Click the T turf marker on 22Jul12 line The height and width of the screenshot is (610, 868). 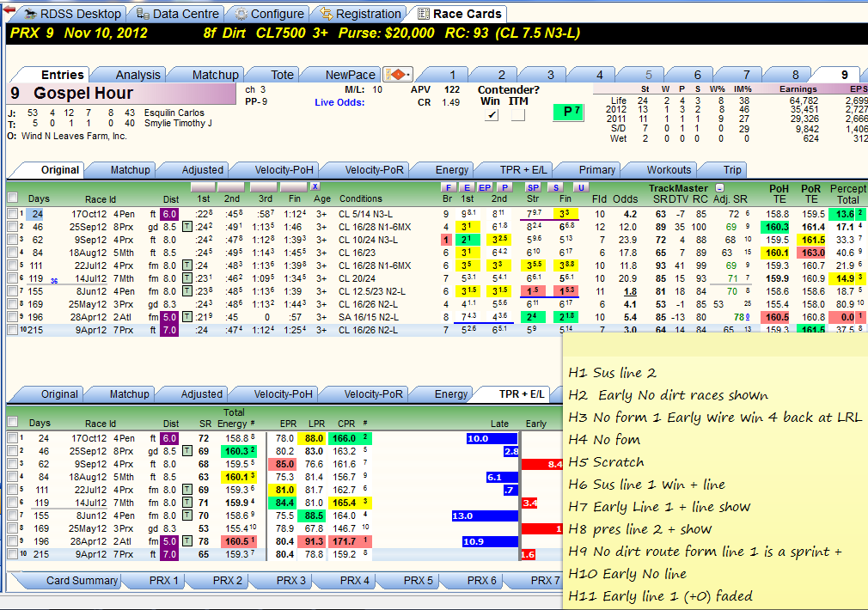coord(187,265)
